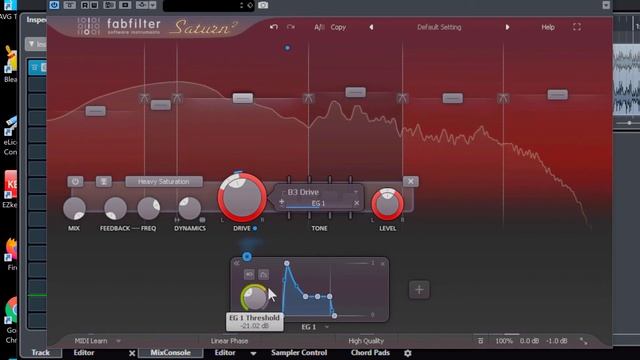Switch to the Sampler Control tab
This screenshot has width=640, height=360.
click(299, 353)
